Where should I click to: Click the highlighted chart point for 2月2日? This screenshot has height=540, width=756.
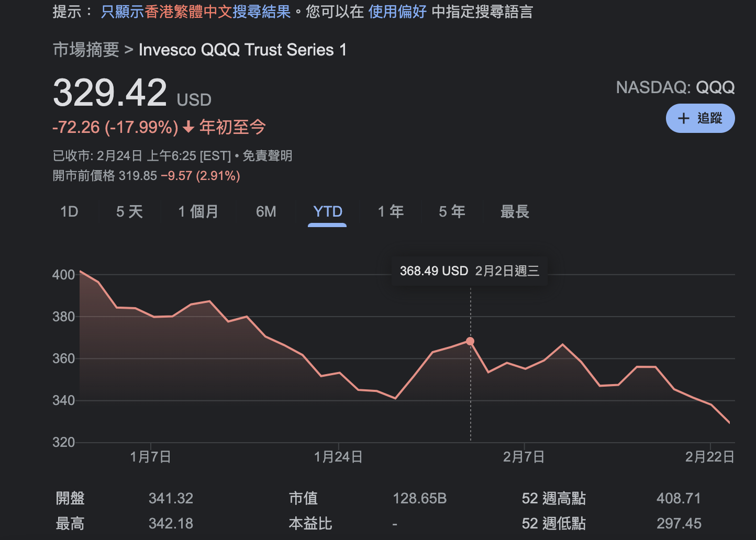pos(470,341)
